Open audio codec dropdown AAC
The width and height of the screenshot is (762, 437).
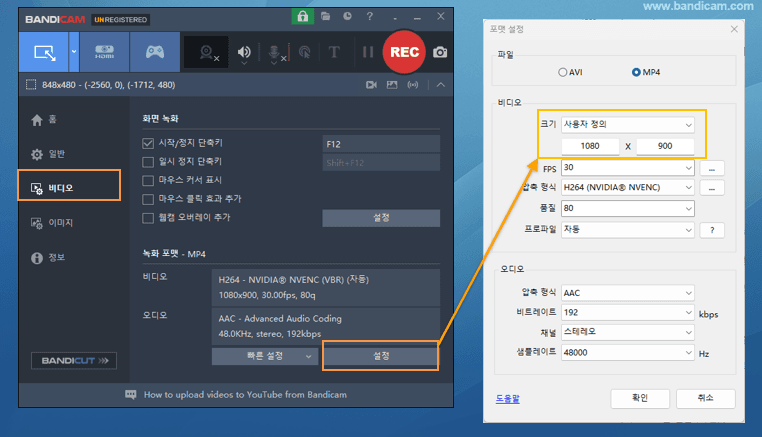click(627, 293)
